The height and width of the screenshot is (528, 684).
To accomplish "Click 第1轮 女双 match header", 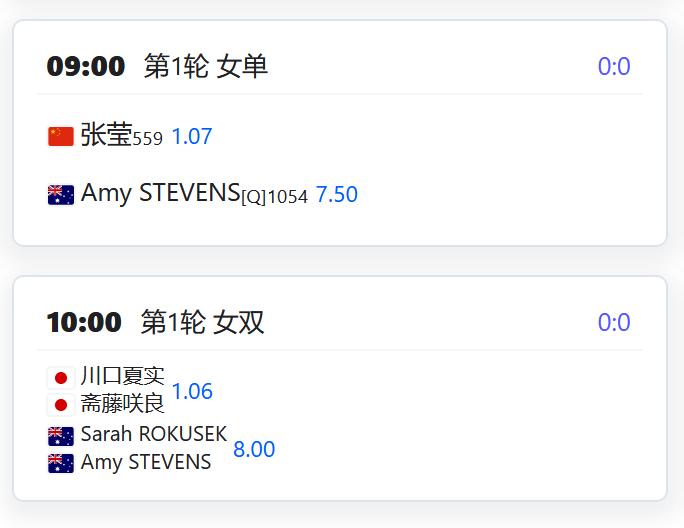I will point(202,322).
